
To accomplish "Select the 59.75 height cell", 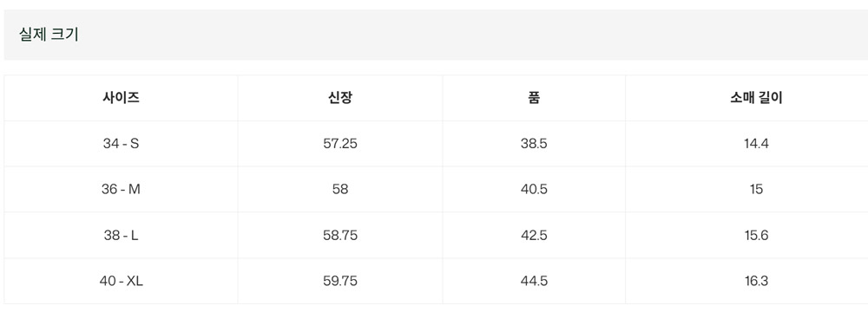I will (x=340, y=281).
